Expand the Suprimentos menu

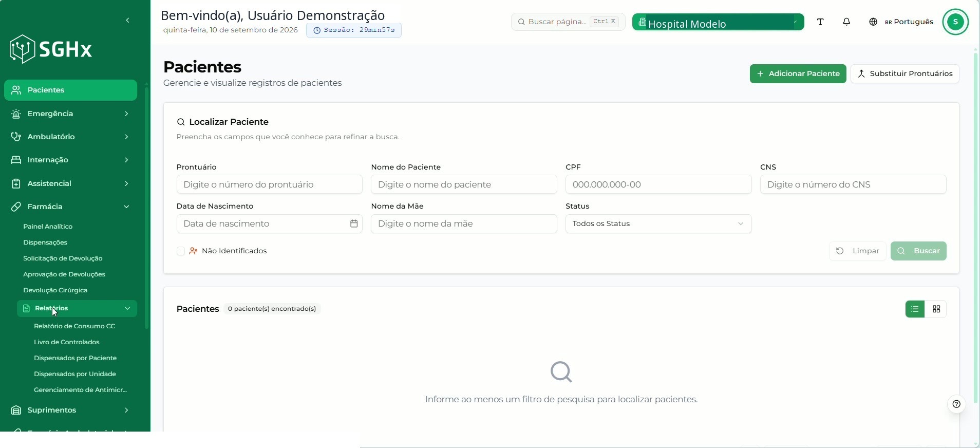[x=70, y=410]
